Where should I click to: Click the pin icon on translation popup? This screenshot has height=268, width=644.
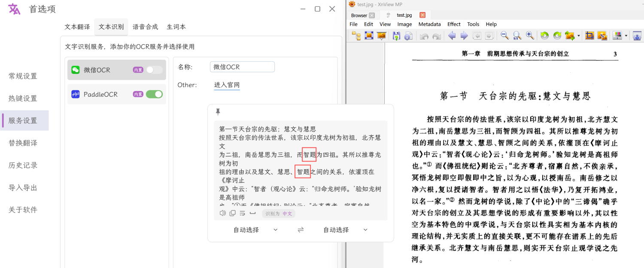pos(218,112)
